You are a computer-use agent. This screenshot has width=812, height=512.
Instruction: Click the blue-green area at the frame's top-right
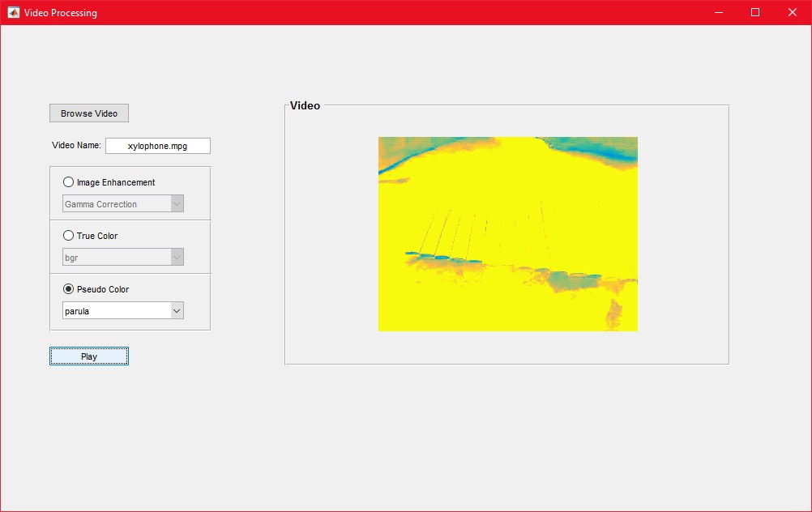click(x=600, y=150)
